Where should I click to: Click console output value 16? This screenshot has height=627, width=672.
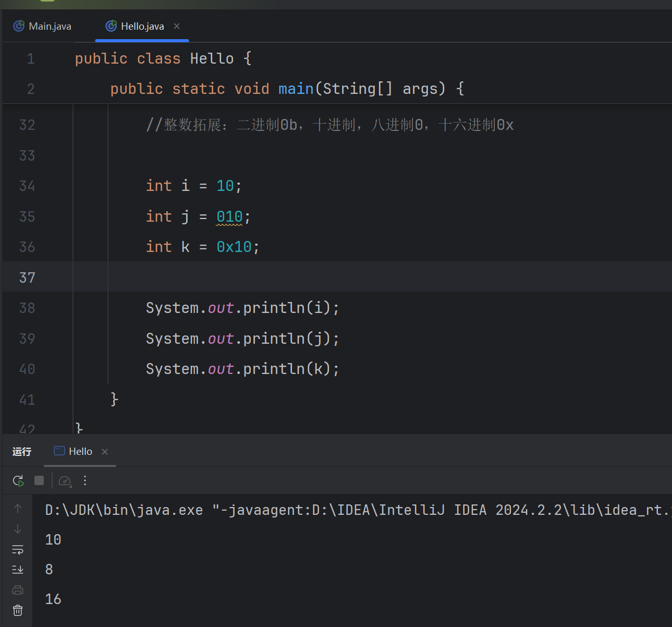[53, 599]
